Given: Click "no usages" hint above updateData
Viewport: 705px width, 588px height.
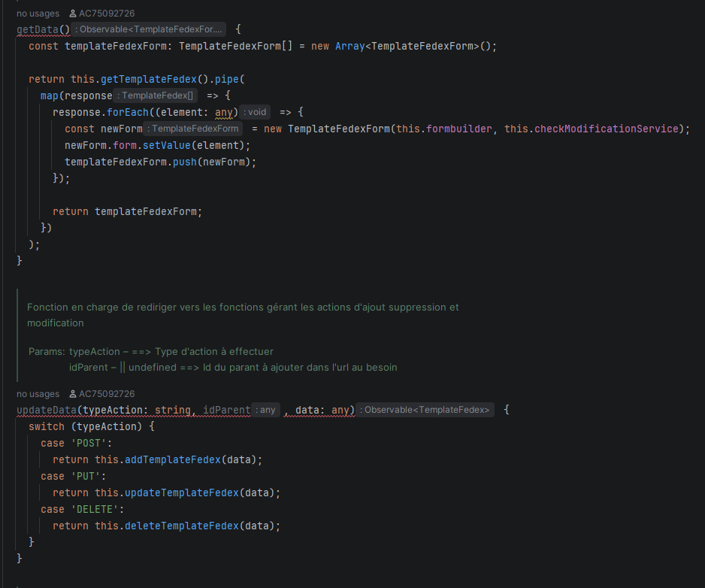Looking at the screenshot, I should pyautogui.click(x=38, y=394).
